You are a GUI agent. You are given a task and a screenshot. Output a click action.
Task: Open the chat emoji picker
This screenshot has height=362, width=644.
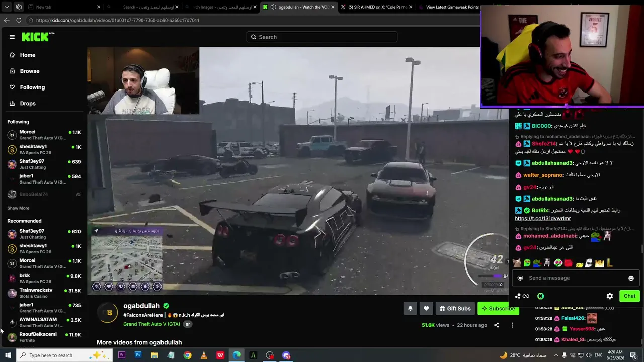pos(631,278)
